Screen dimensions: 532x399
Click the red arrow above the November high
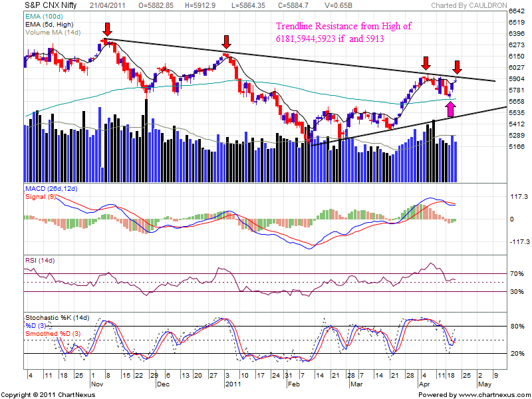tap(107, 28)
